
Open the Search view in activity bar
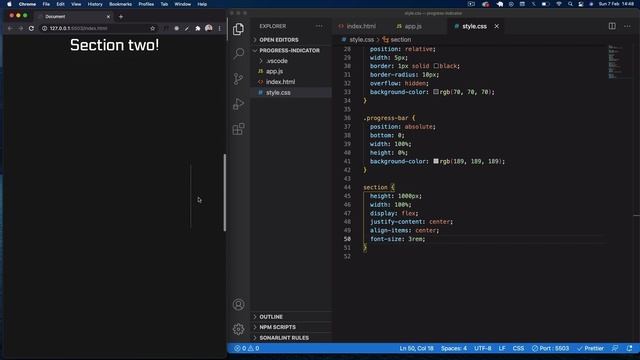coord(238,53)
